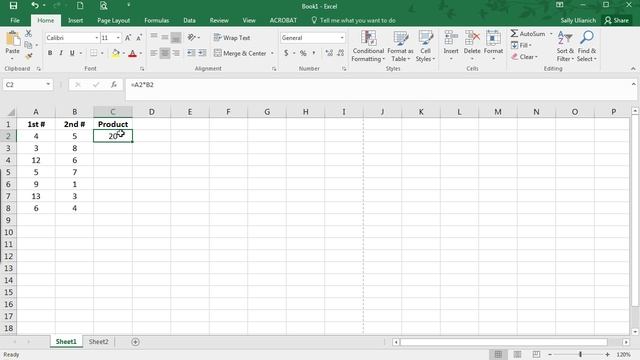The image size is (640, 360).
Task: Toggle center horizontal alignment
Action: tap(165, 53)
